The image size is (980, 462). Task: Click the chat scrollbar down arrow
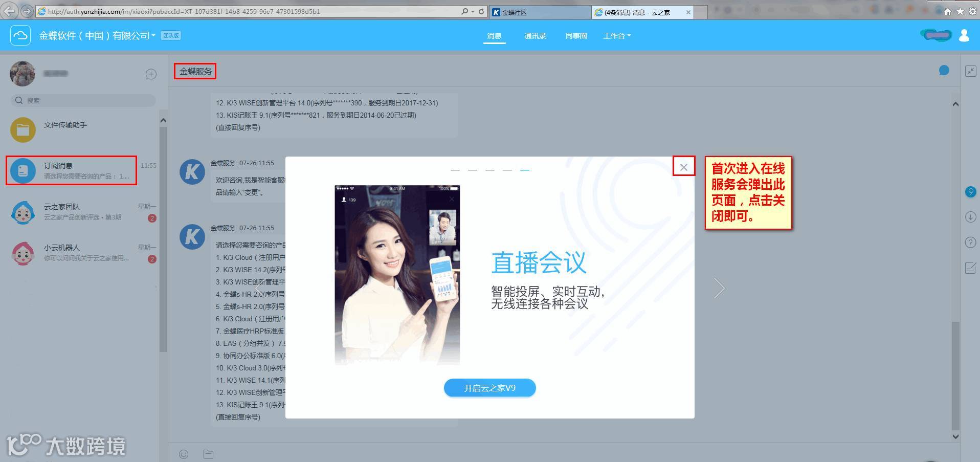[x=955, y=436]
